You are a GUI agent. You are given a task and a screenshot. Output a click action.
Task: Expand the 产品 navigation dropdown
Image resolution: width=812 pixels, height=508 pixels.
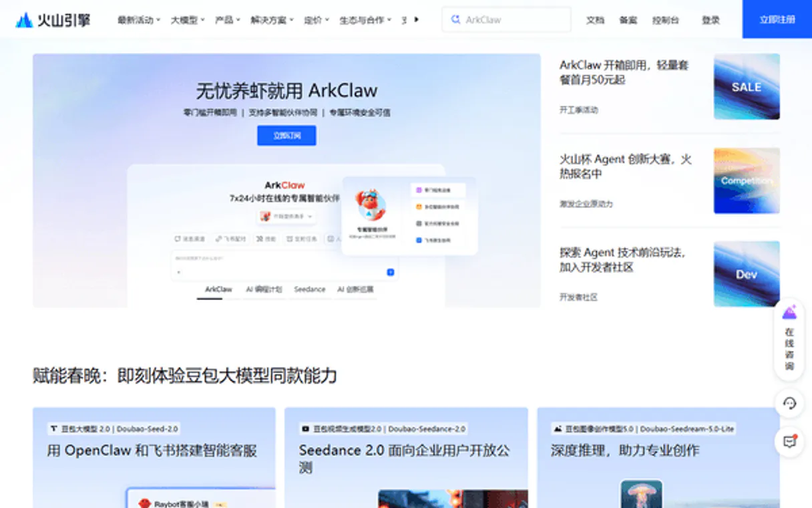228,20
